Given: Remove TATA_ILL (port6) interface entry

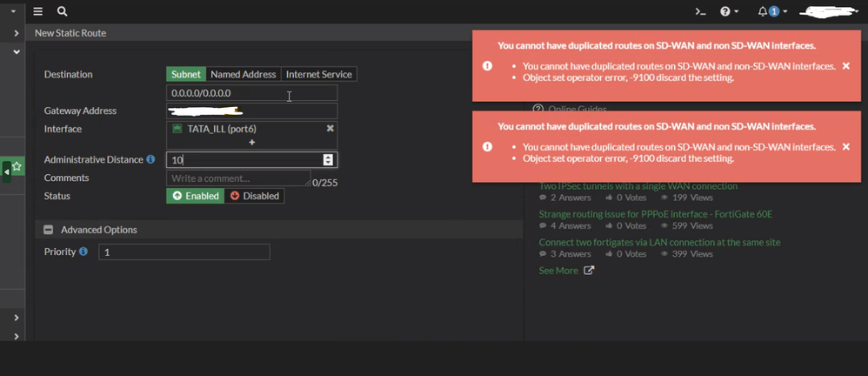Looking at the screenshot, I should [x=330, y=128].
